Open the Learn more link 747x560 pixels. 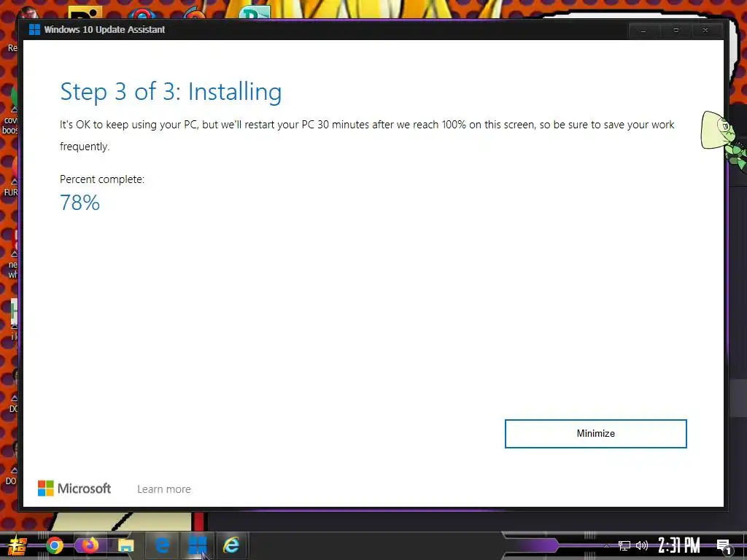click(164, 489)
